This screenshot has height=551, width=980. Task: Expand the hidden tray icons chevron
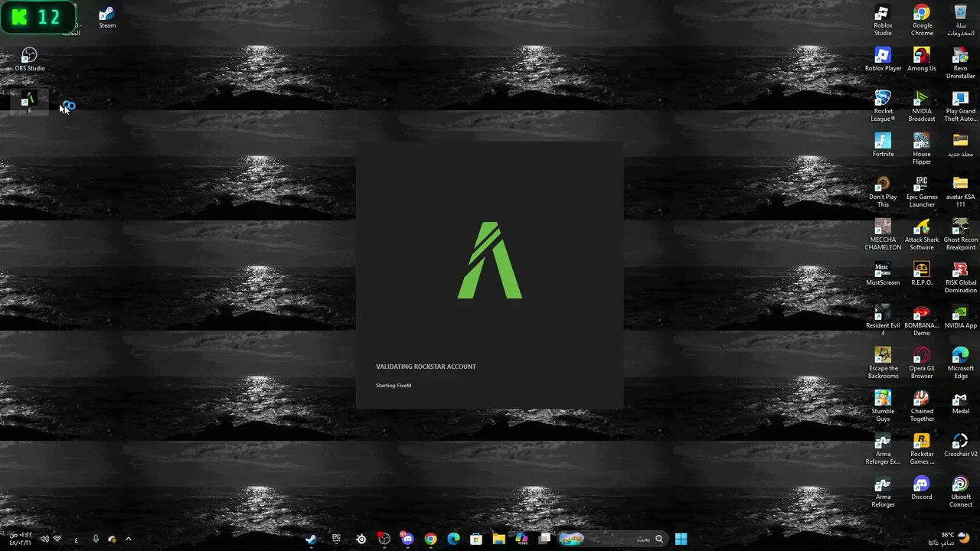pos(128,540)
